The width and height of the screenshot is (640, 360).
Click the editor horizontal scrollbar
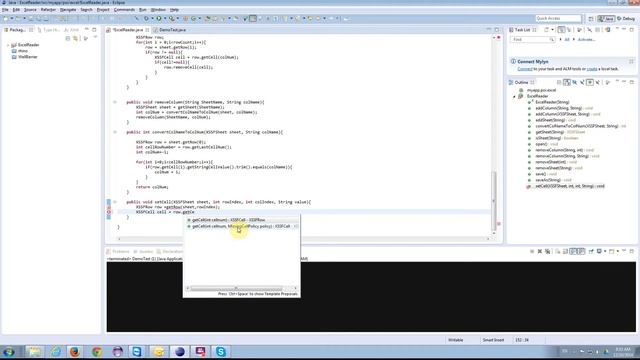pyautogui.click(x=303, y=239)
